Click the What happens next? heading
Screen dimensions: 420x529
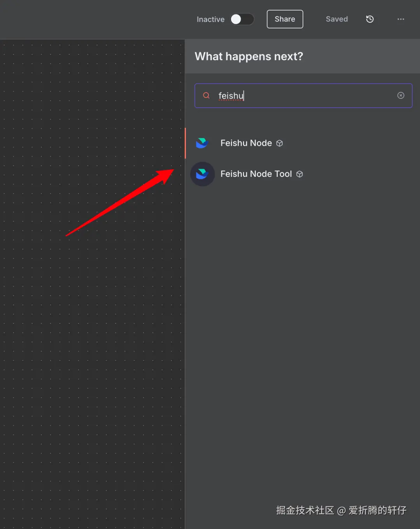tap(249, 57)
